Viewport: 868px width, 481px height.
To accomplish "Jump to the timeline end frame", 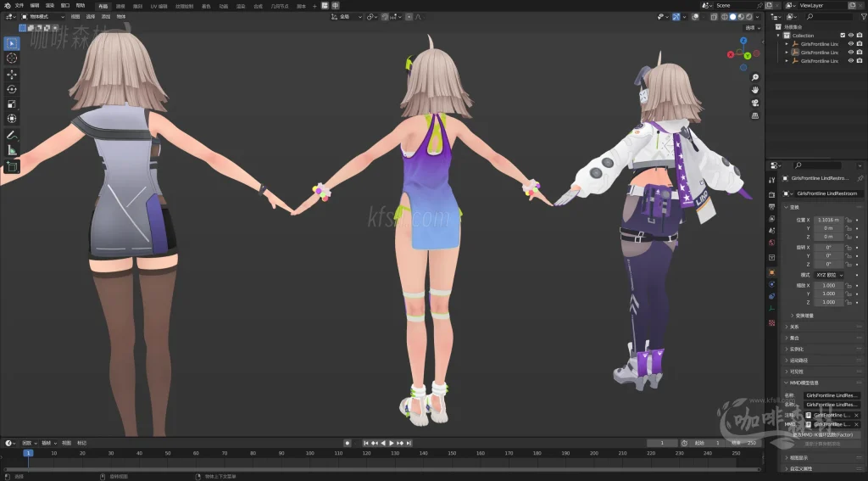I will click(409, 443).
